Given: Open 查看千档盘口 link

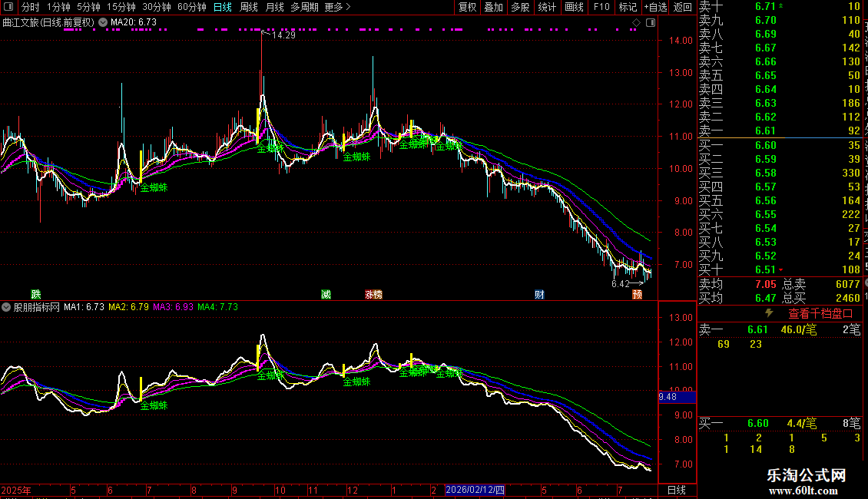Looking at the screenshot, I should tap(820, 314).
